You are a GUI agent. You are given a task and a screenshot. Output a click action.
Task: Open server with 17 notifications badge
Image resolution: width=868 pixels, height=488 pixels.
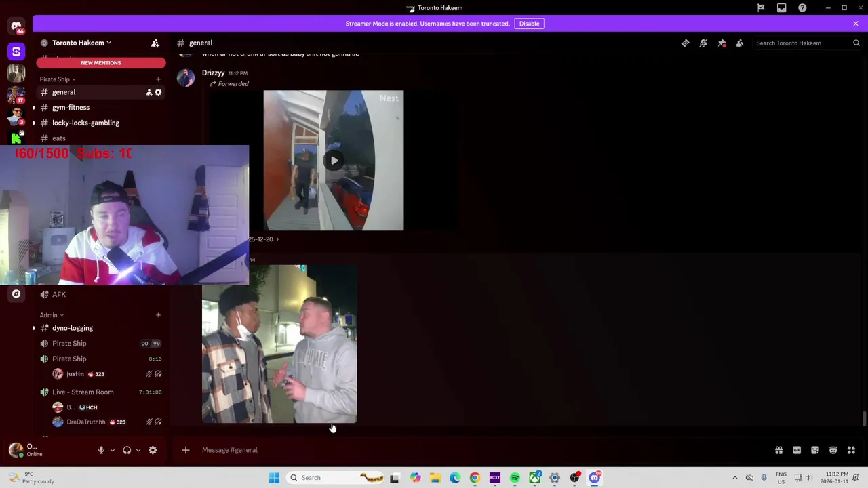click(16, 94)
